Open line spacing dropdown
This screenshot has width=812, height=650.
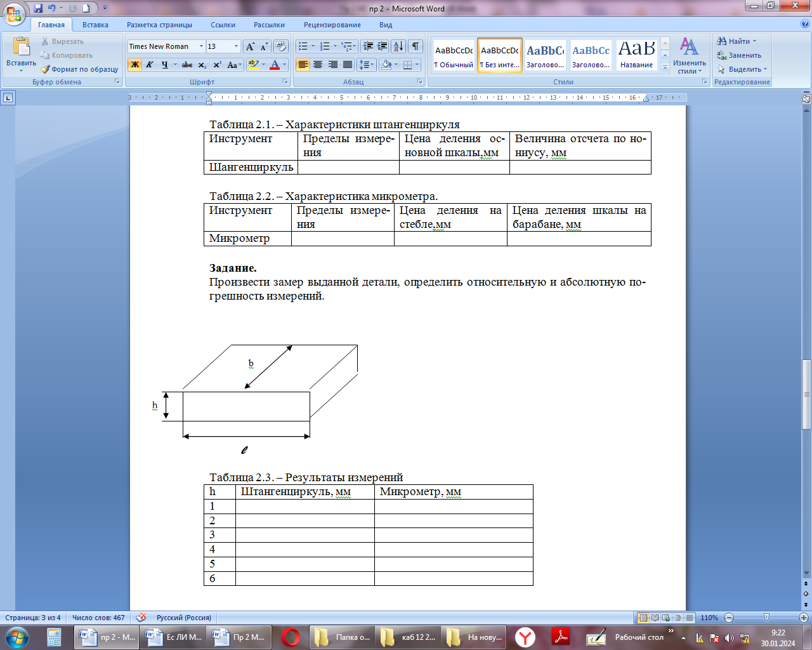coord(367,65)
